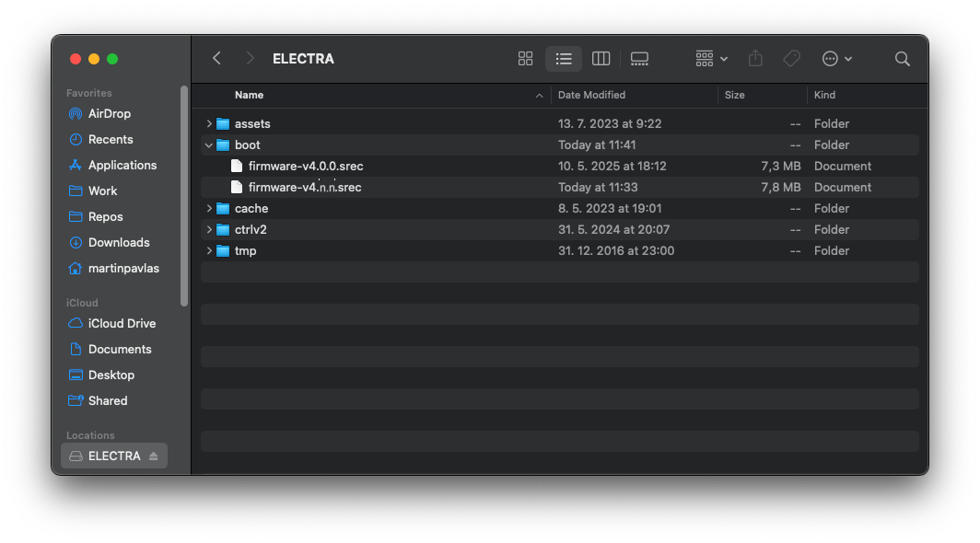Open the Share menu

754,58
